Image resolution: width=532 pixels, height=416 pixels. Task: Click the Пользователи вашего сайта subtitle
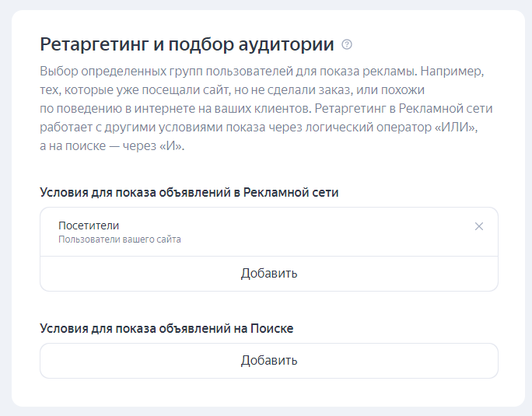point(120,239)
